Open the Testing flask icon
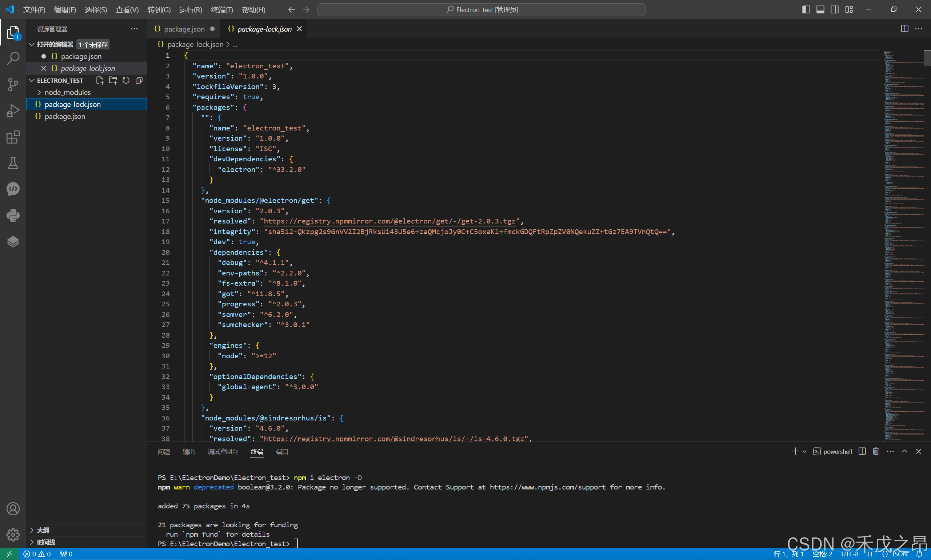This screenshot has width=931, height=560. 13,163
